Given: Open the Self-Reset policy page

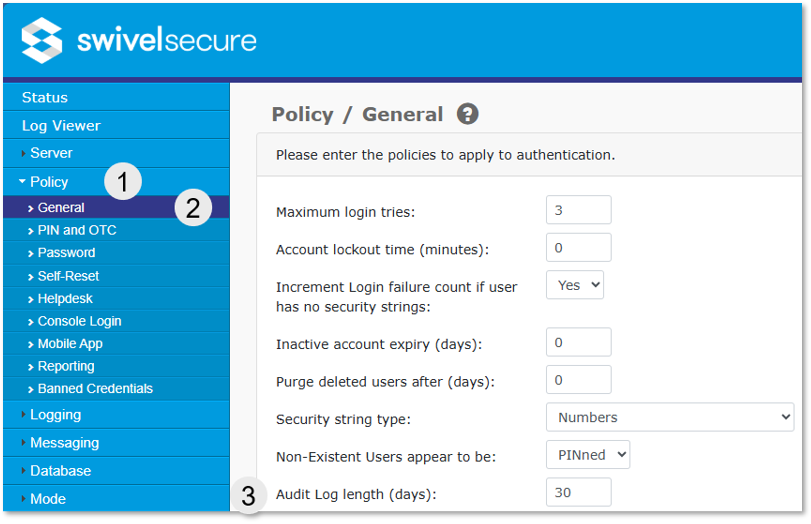Looking at the screenshot, I should [68, 276].
